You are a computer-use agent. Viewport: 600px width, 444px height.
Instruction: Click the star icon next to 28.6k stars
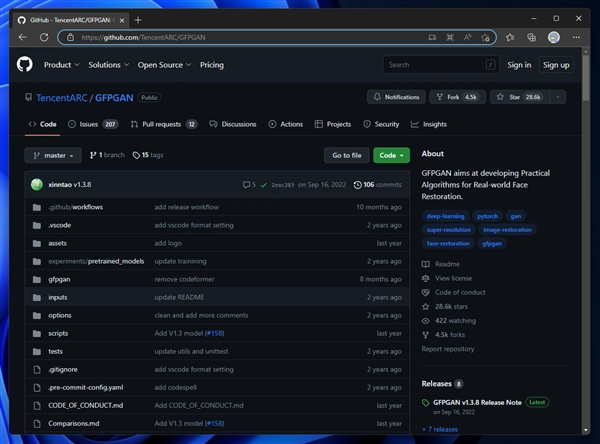426,307
